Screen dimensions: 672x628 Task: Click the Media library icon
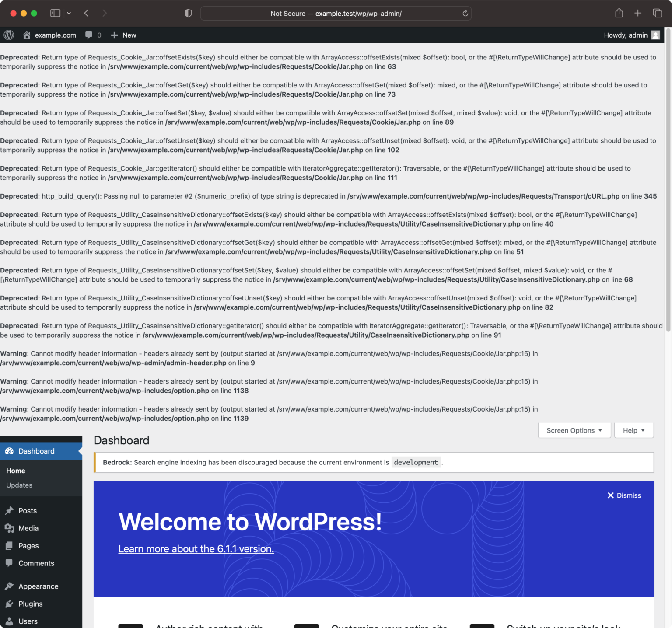pyautogui.click(x=9, y=528)
